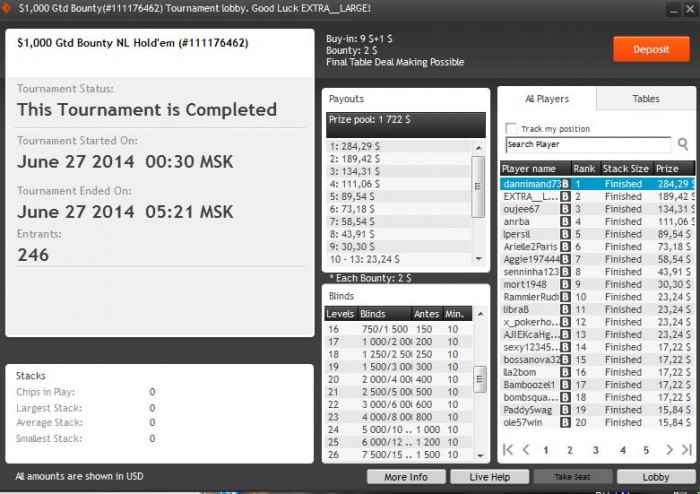The width and height of the screenshot is (700, 494).
Task: Select player row bossanova32
Action: (x=597, y=360)
